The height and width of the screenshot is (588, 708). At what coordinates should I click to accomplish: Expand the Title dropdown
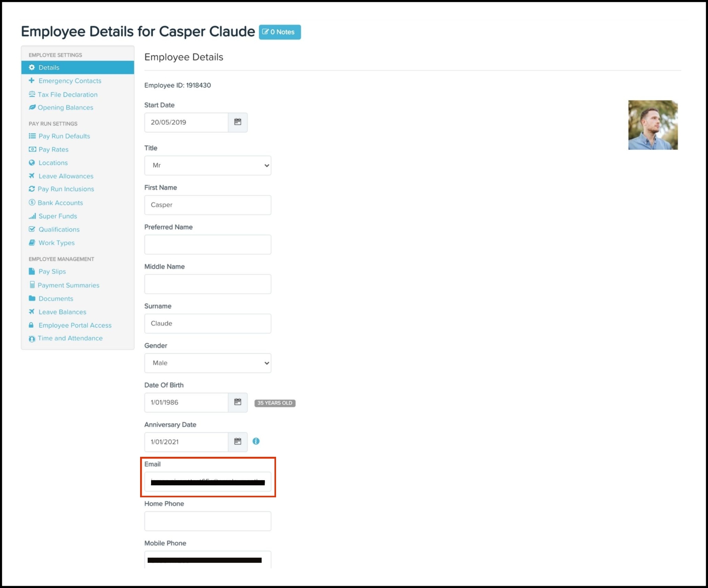tap(207, 166)
